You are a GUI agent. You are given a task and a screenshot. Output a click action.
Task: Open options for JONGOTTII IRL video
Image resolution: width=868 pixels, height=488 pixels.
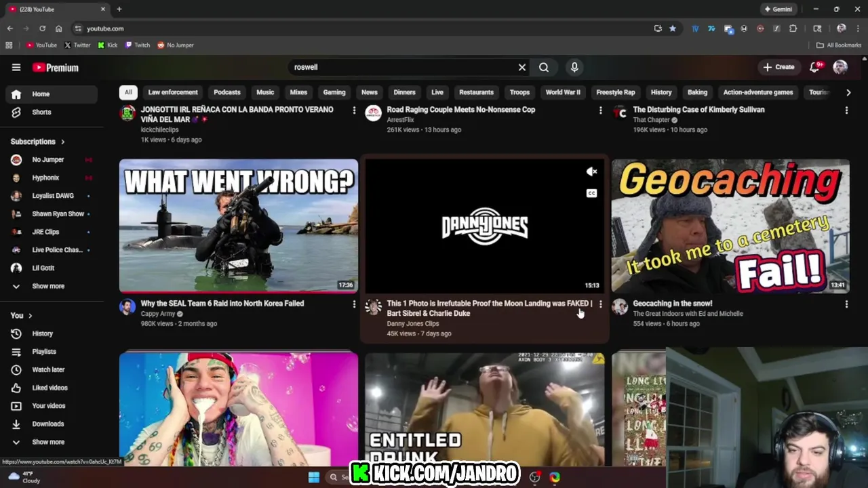pyautogui.click(x=354, y=110)
